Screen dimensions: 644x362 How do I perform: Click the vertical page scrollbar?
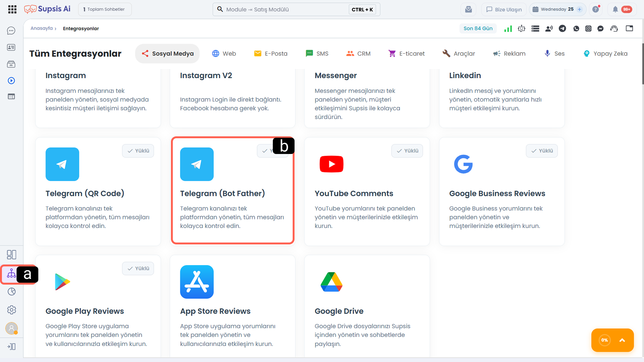coord(643,64)
